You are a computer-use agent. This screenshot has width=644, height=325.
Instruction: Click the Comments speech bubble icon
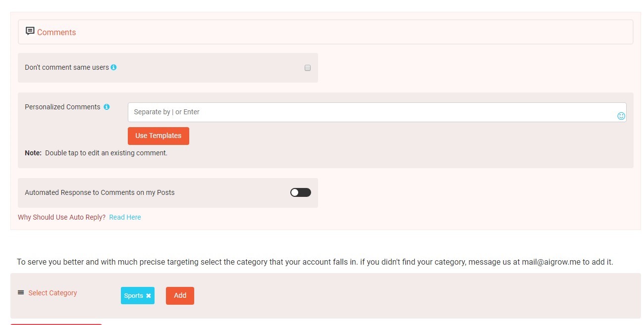pos(30,31)
